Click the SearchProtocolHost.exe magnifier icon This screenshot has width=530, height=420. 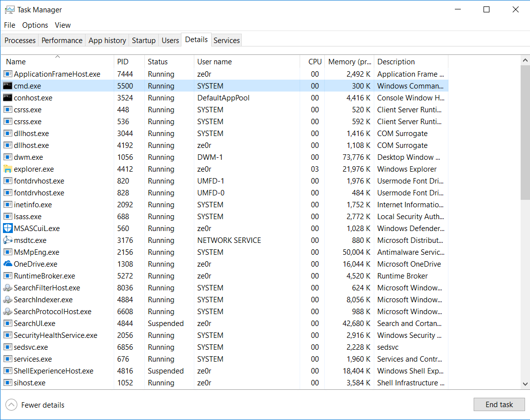point(8,312)
